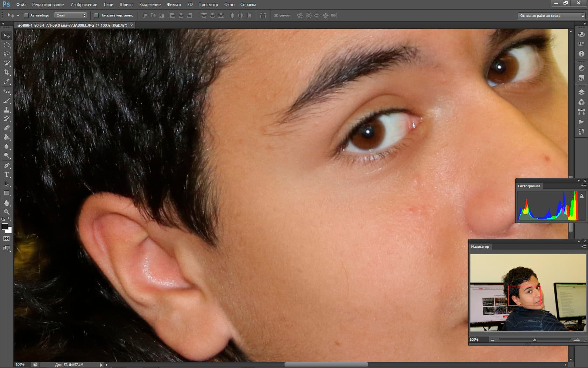The height and width of the screenshot is (368, 588).
Task: Click the foreground color swatch
Action: [x=5, y=227]
